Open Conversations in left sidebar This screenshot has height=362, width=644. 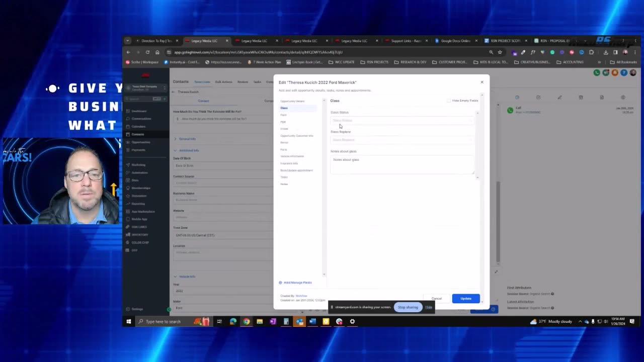141,119
